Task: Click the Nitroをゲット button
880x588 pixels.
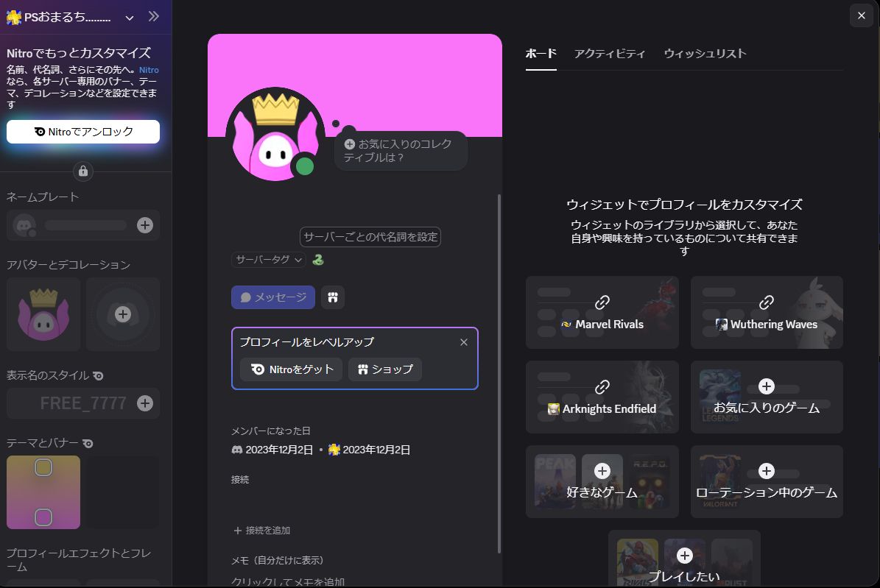Action: pos(292,369)
